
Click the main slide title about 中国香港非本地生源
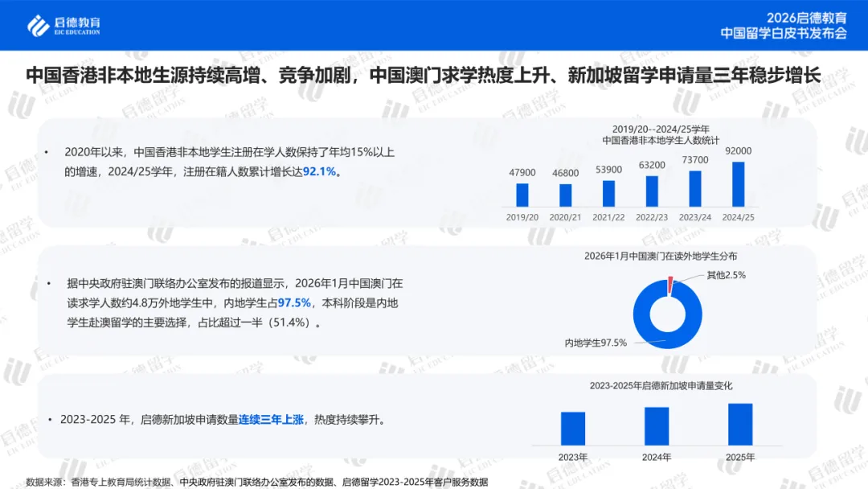click(424, 75)
